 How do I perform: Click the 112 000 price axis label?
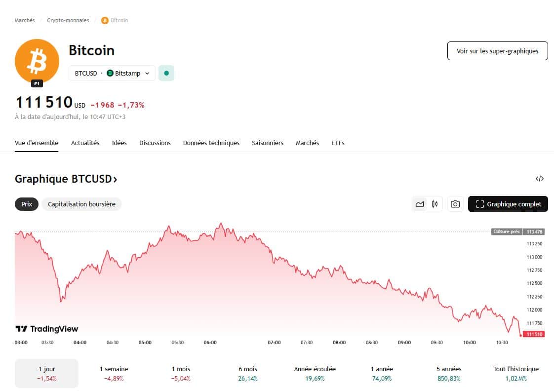pyautogui.click(x=534, y=310)
